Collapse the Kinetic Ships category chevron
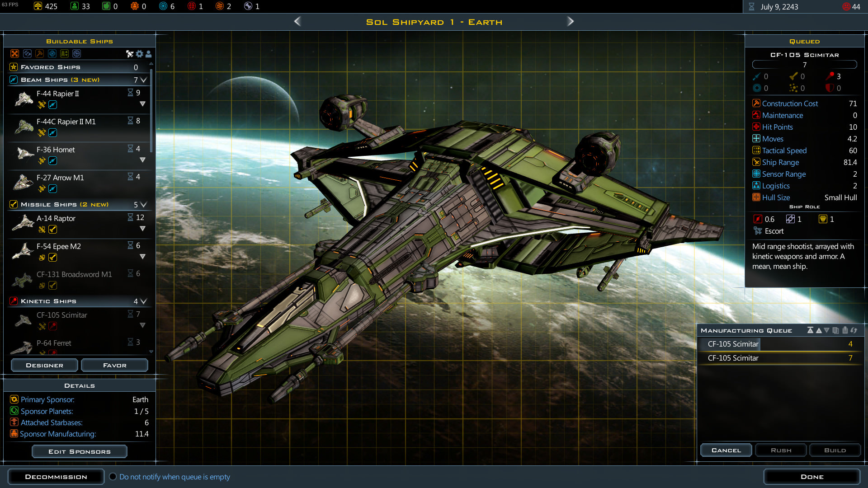The width and height of the screenshot is (868, 488). pyautogui.click(x=144, y=301)
